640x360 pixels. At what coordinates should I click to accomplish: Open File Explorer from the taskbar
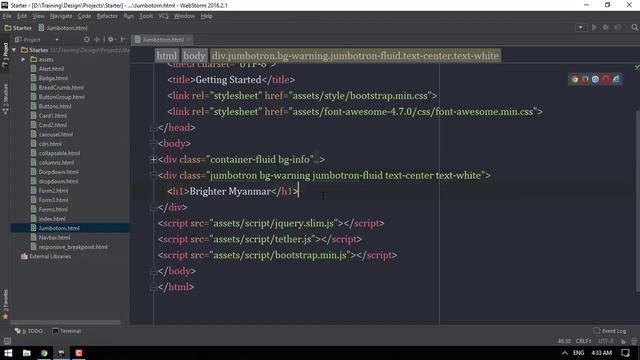click(27, 353)
